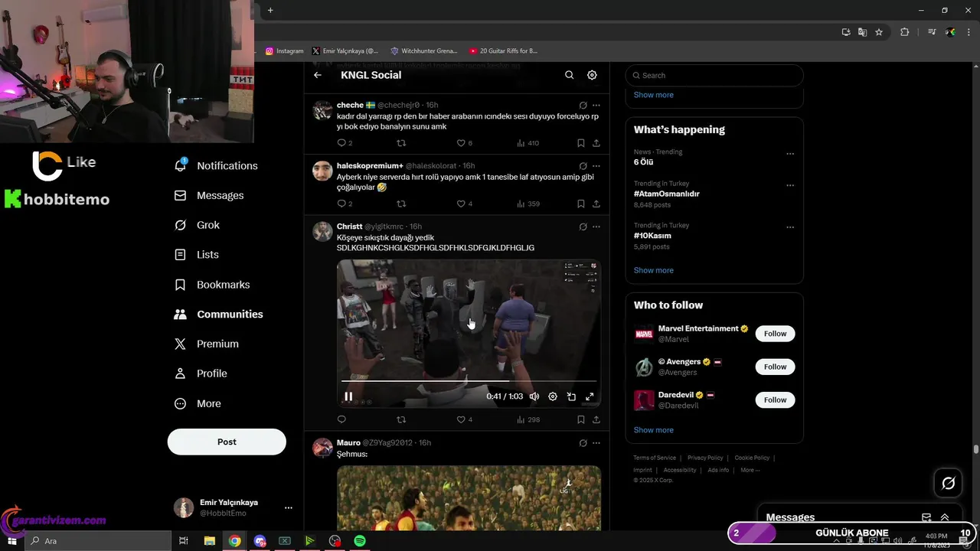Mute the video volume
This screenshot has width=980, height=551.
click(534, 396)
